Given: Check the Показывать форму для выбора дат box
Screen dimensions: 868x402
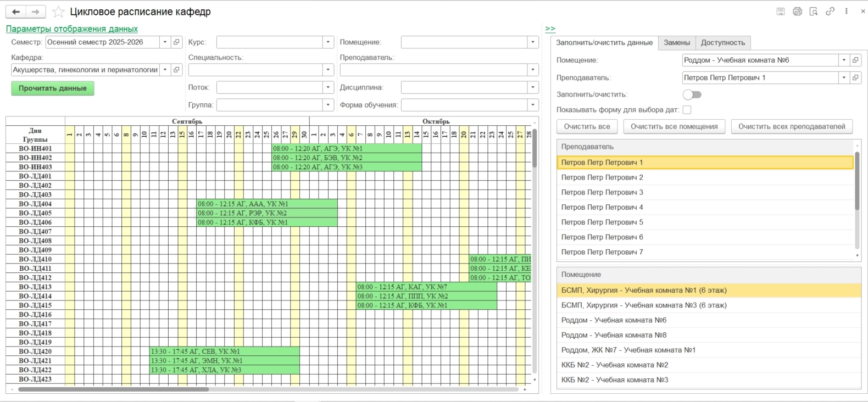Looking at the screenshot, I should (x=687, y=110).
